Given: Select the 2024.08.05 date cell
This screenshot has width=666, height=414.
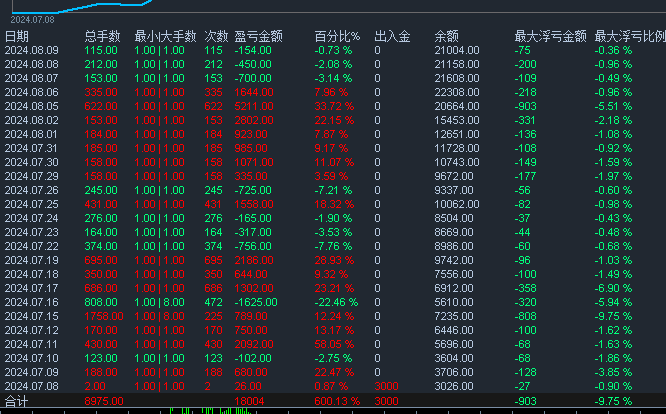Looking at the screenshot, I should click(x=31, y=107).
